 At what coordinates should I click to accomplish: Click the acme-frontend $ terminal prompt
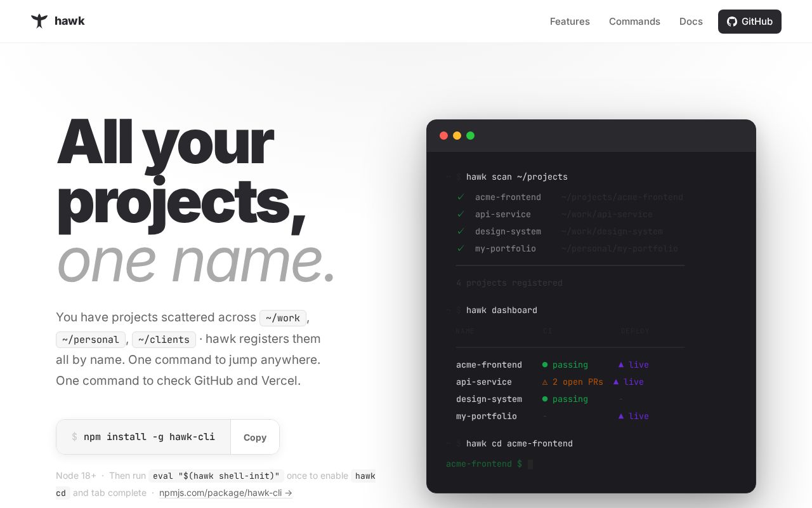[x=484, y=464]
